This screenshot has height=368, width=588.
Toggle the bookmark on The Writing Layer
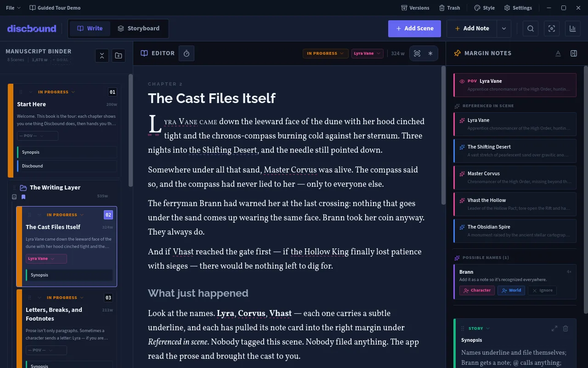pos(23,197)
